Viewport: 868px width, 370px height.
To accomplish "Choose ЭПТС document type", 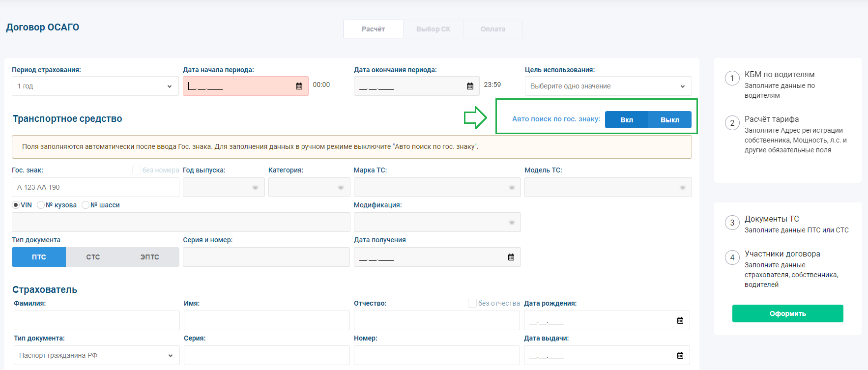I will click(x=150, y=257).
